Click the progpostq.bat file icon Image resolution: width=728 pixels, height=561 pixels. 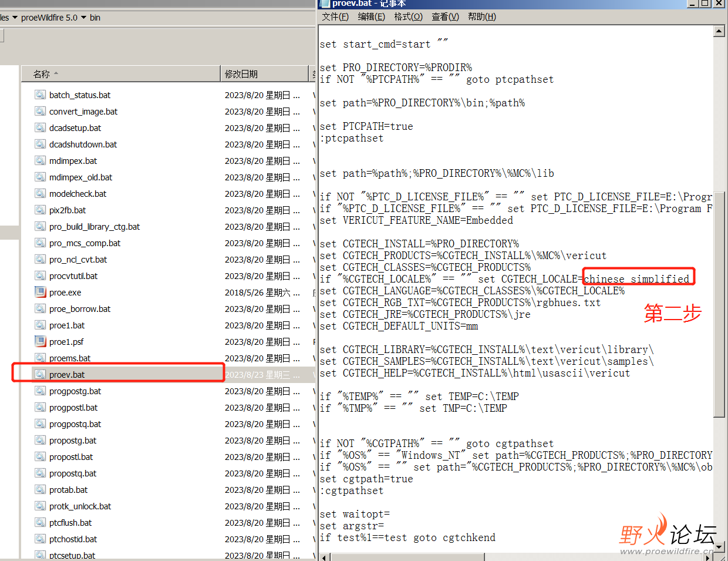pyautogui.click(x=40, y=424)
